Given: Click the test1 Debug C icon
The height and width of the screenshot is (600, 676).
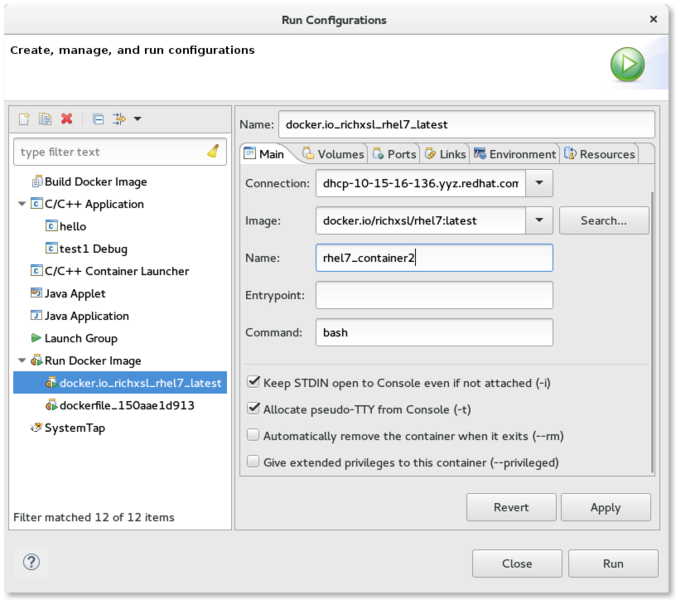Looking at the screenshot, I should [51, 248].
